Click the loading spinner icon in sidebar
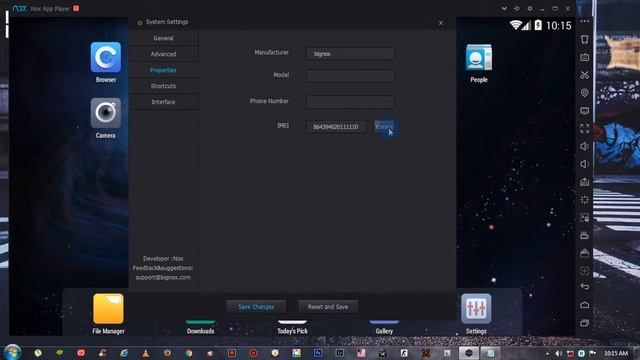 [x=584, y=200]
